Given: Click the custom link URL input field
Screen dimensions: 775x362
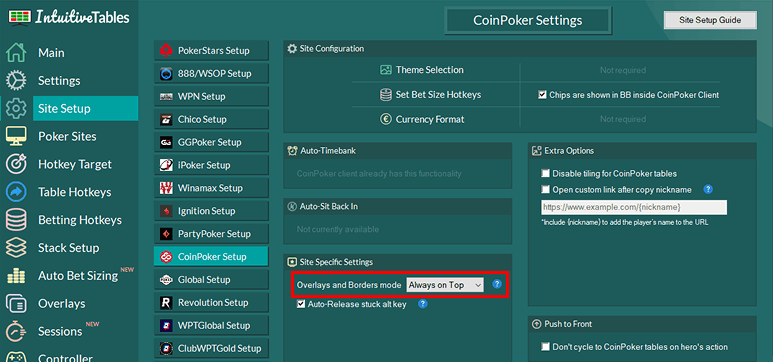Looking at the screenshot, I should [634, 207].
